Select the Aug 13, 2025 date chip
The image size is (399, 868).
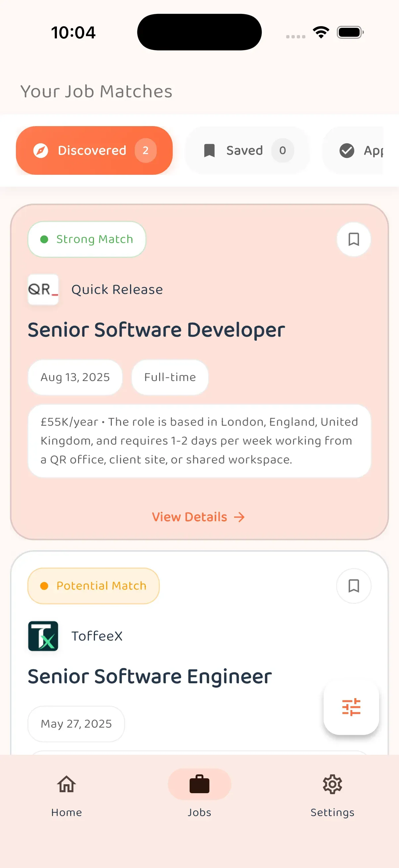(75, 377)
